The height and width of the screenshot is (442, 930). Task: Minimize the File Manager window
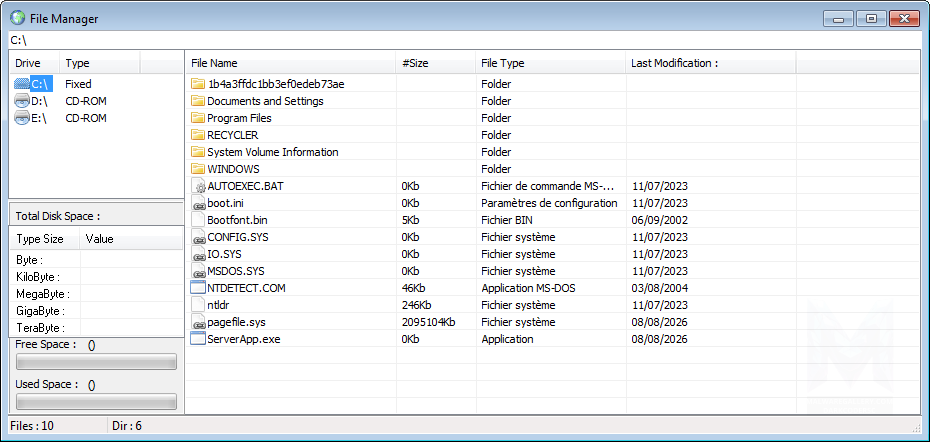point(839,19)
